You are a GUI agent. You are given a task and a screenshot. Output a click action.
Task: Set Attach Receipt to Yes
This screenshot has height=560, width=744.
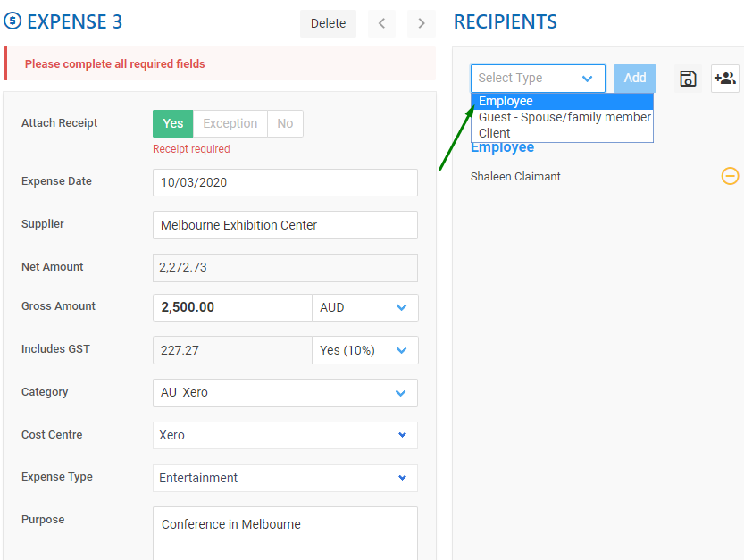click(x=172, y=124)
